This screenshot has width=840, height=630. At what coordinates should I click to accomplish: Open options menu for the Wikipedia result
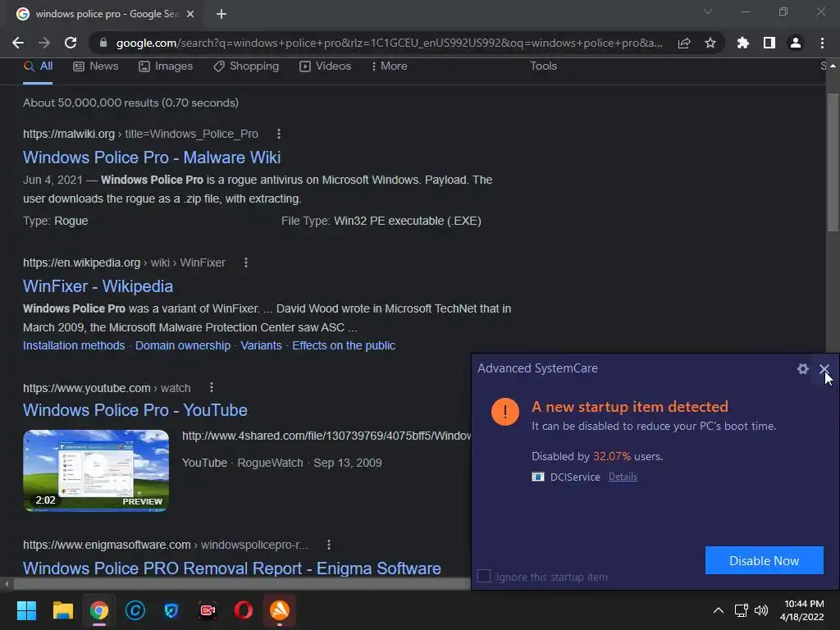click(246, 262)
